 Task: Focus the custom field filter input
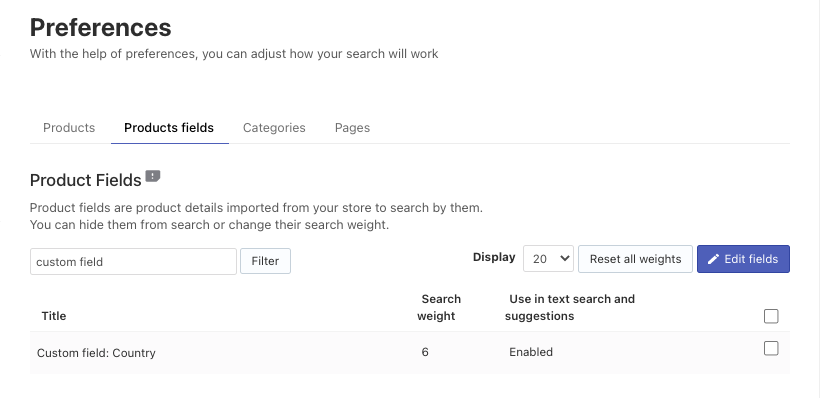133,261
